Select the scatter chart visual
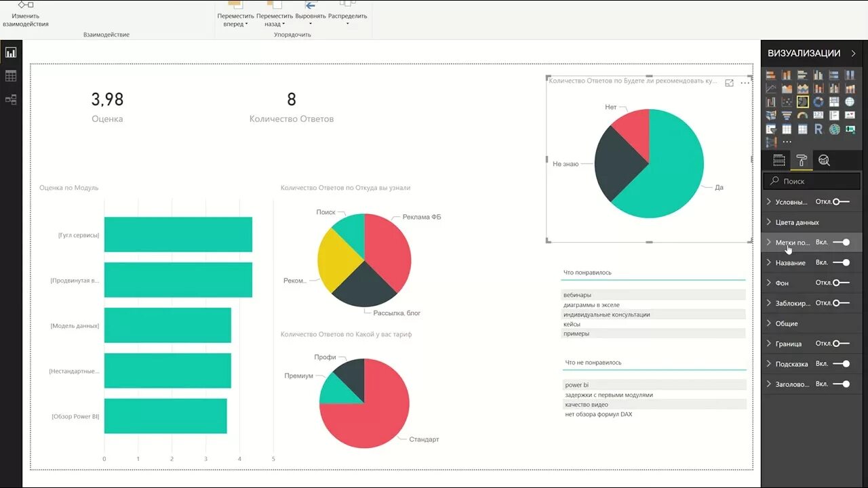The image size is (868, 488). click(787, 102)
